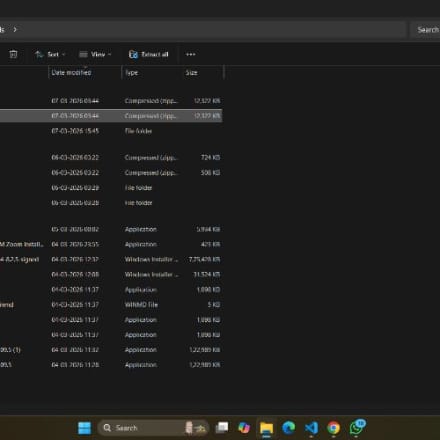The width and height of the screenshot is (440, 440).
Task: Open the View dropdown in toolbar
Action: [95, 54]
